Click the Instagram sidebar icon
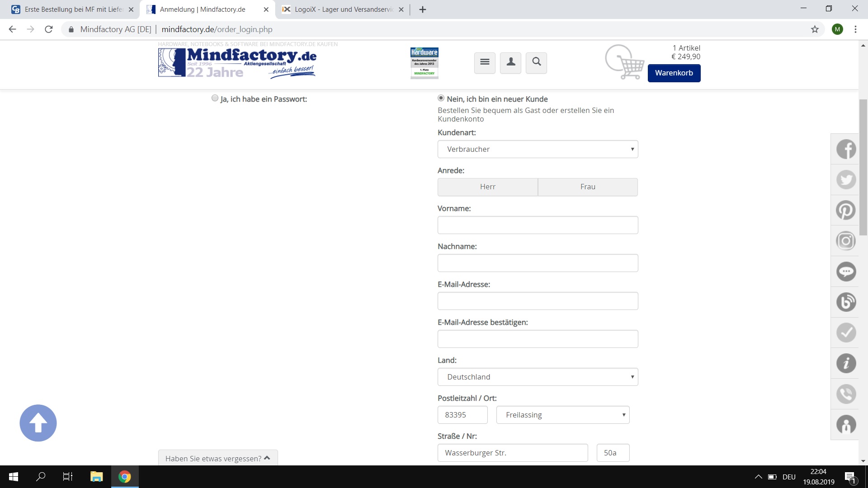This screenshot has height=488, width=868. coord(846,241)
